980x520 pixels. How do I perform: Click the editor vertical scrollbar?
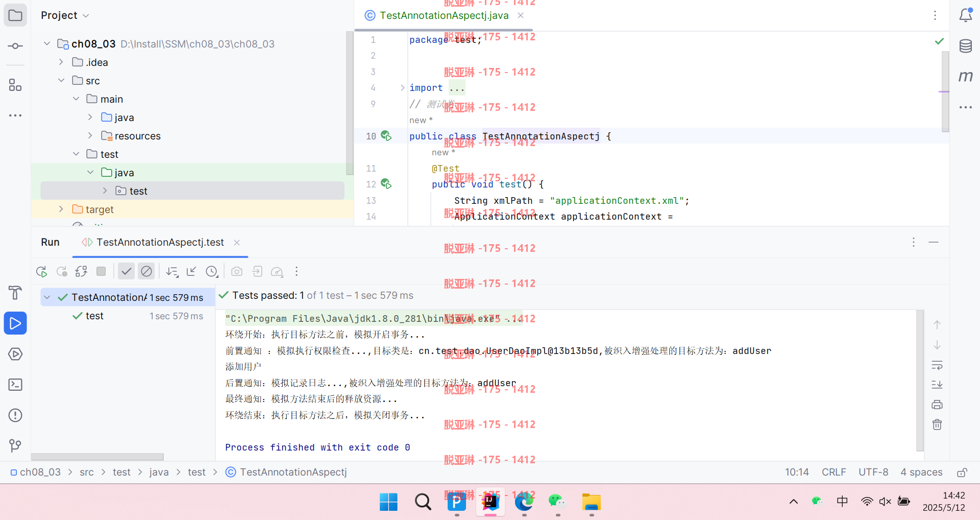[945, 92]
